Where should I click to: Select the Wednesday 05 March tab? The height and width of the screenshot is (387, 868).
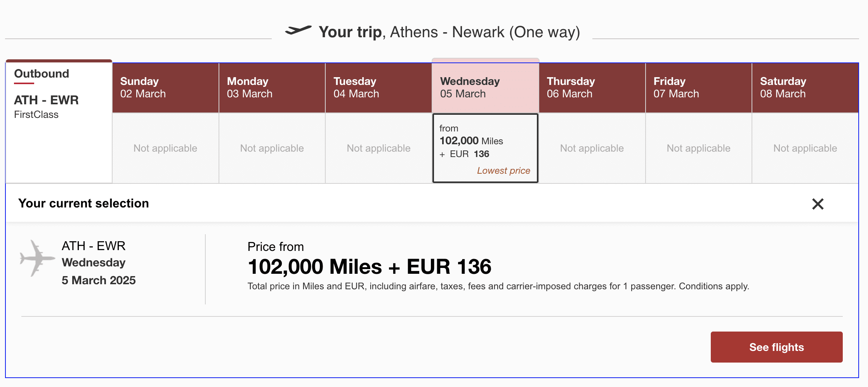pyautogui.click(x=485, y=88)
